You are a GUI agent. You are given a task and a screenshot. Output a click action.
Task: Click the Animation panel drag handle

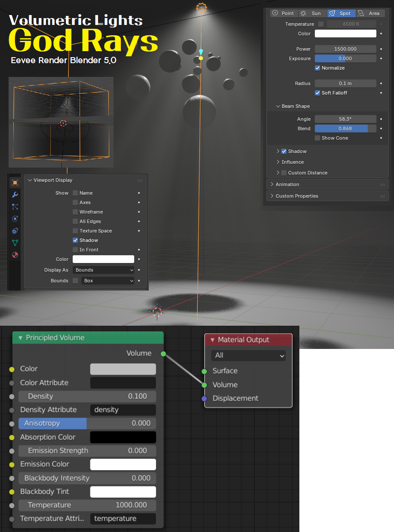pos(382,184)
